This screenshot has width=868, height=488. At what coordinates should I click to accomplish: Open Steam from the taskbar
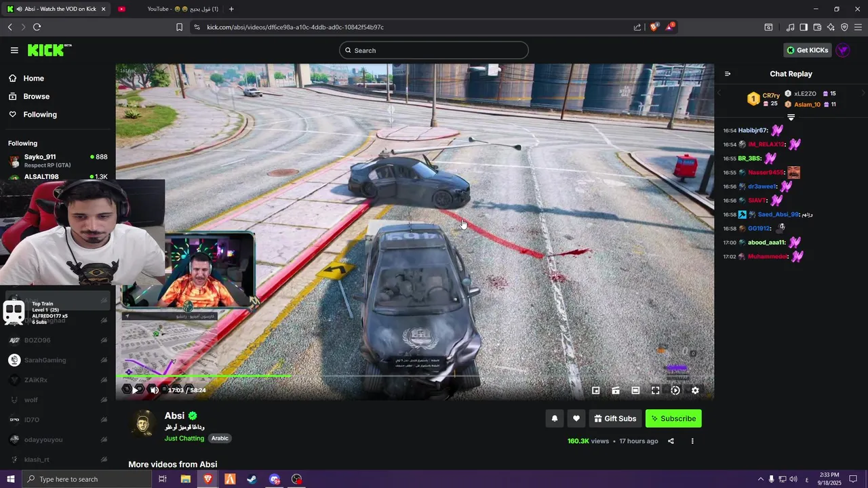click(x=252, y=479)
